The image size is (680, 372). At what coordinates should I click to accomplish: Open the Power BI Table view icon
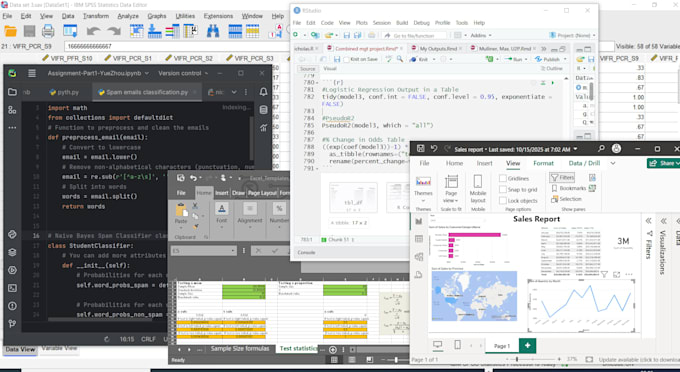pos(418,239)
